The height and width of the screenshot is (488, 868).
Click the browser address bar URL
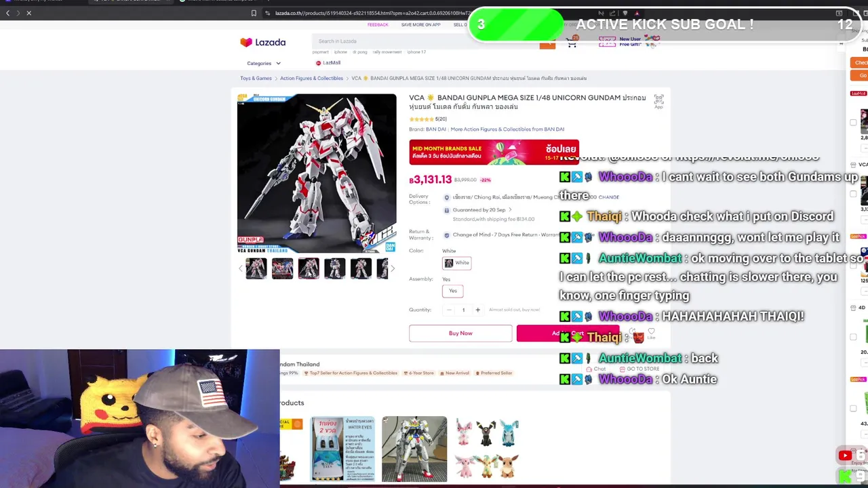pyautogui.click(x=373, y=13)
